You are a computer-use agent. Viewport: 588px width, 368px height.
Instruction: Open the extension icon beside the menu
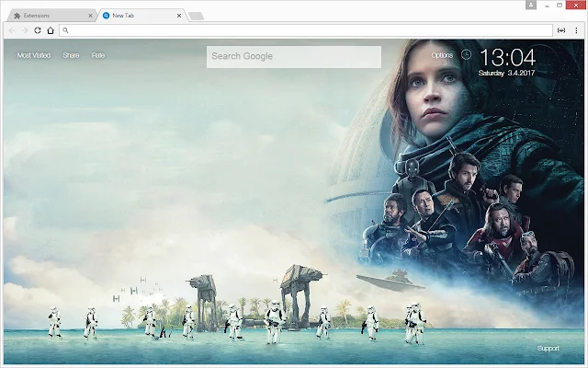click(x=561, y=30)
